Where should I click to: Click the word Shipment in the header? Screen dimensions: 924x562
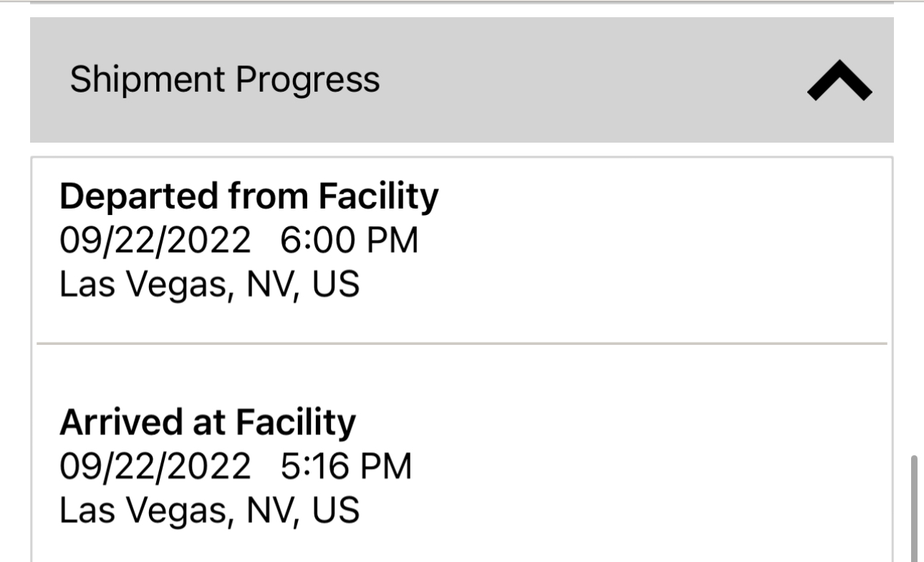click(147, 80)
